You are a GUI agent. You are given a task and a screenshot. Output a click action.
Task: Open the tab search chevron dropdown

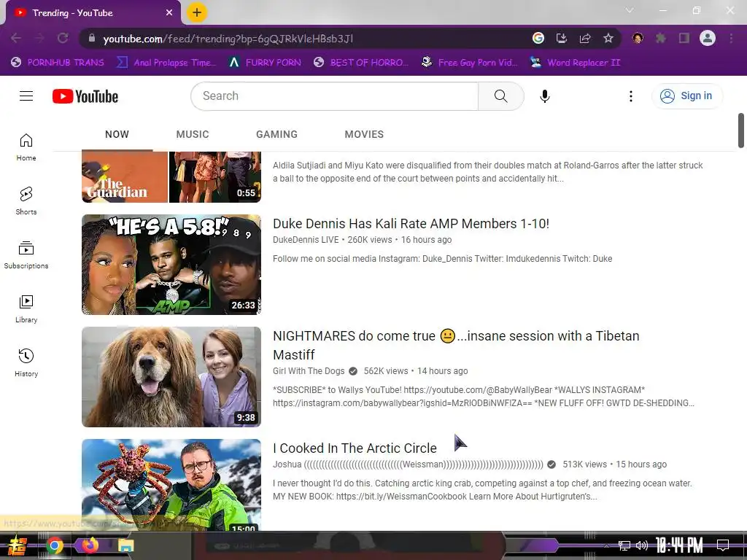pos(630,10)
